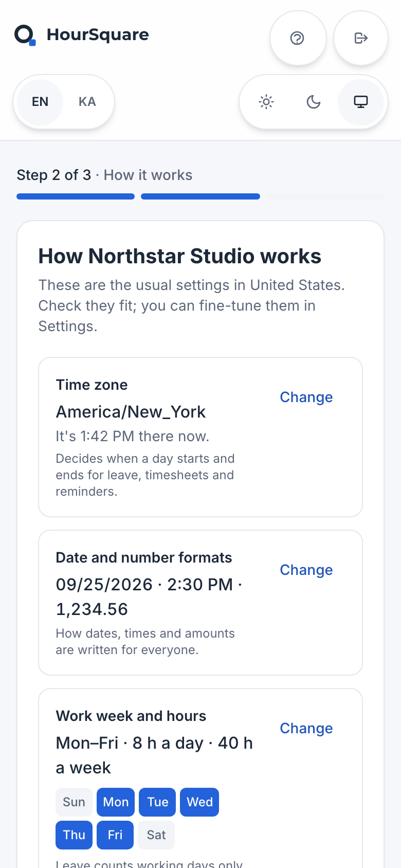The height and width of the screenshot is (868, 401).
Task: Click 'Date and number formats' title
Action: (144, 557)
